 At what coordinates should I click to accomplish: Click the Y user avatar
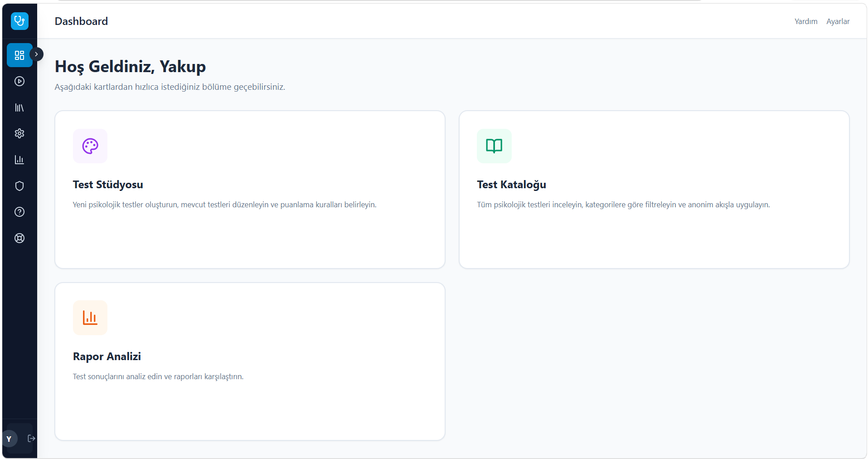click(x=9, y=439)
